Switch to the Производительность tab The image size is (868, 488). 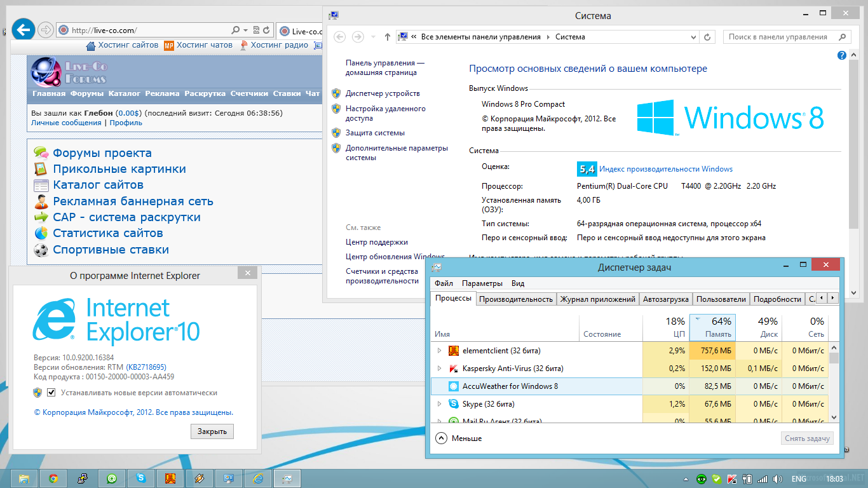pos(515,299)
